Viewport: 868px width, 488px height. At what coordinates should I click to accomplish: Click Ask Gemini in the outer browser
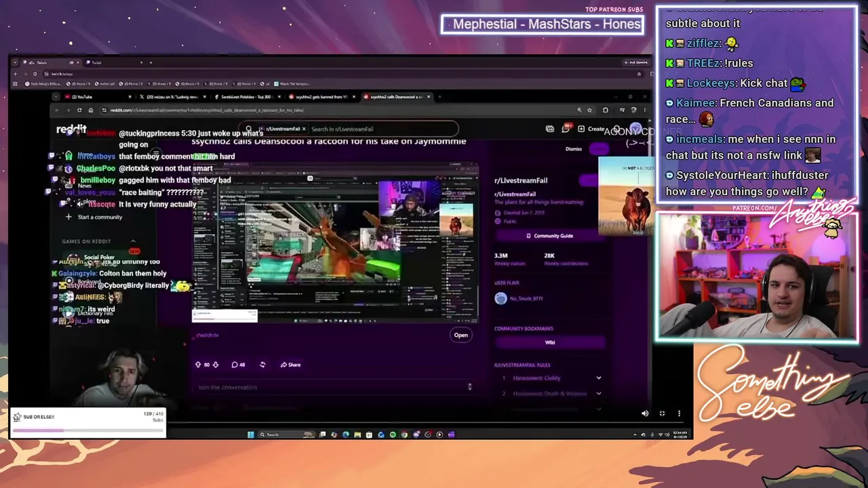(x=635, y=62)
